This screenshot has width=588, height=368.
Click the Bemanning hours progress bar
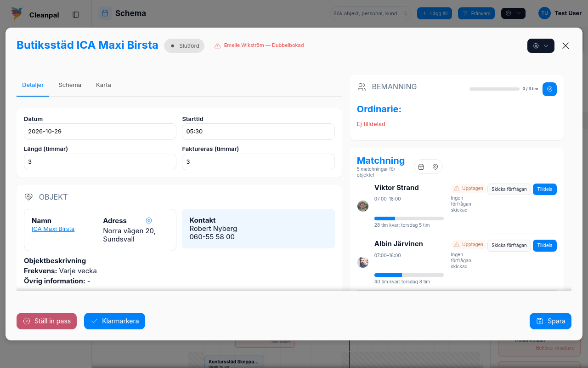coord(494,89)
